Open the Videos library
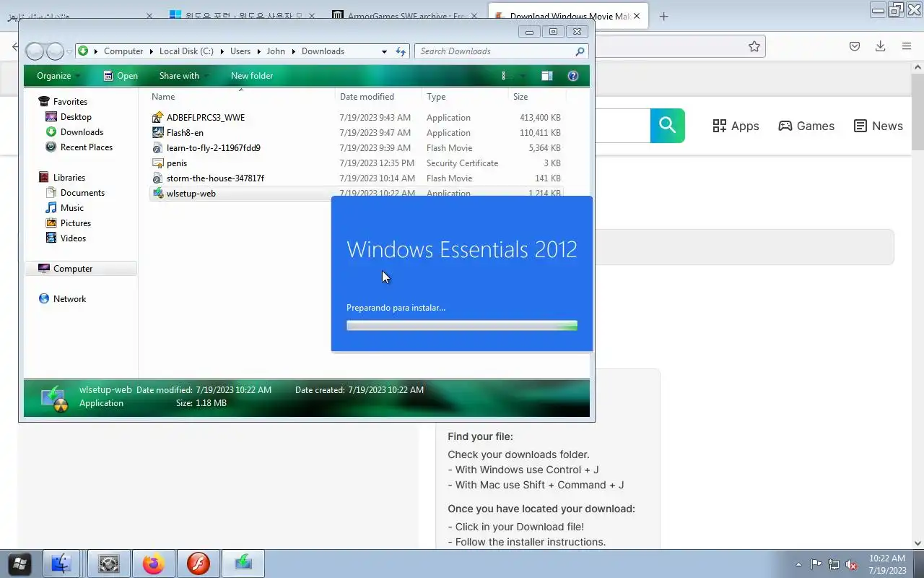 pyautogui.click(x=73, y=238)
